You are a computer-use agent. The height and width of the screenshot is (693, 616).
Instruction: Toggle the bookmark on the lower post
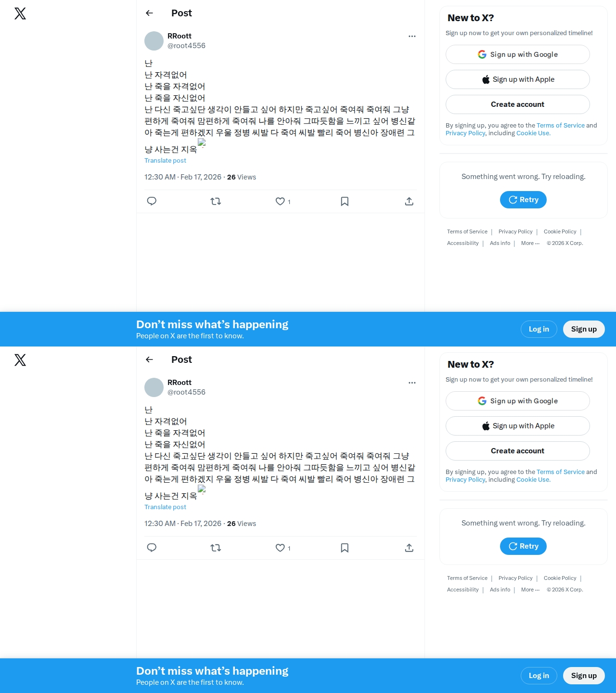click(x=345, y=548)
